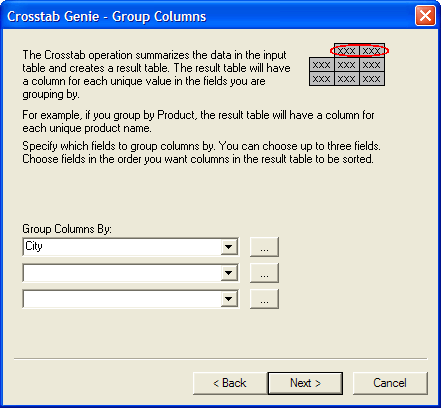
Task: Cancel the Crosstab Genie wizard
Action: click(x=390, y=383)
